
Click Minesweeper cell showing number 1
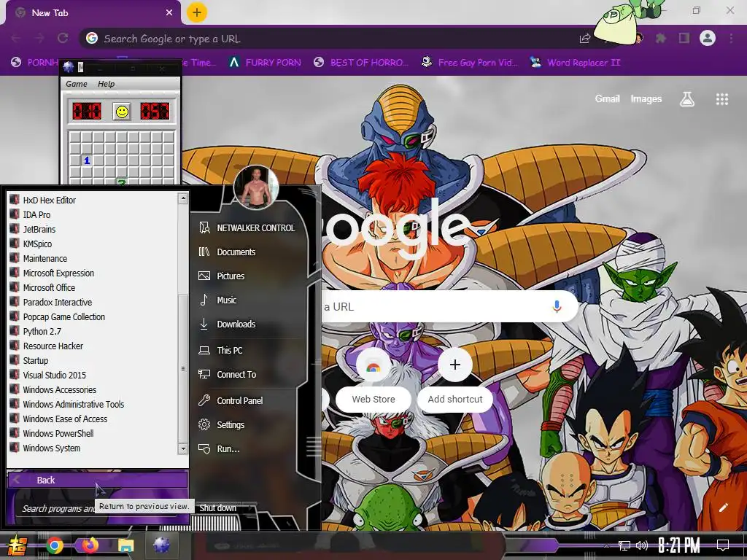click(x=87, y=160)
